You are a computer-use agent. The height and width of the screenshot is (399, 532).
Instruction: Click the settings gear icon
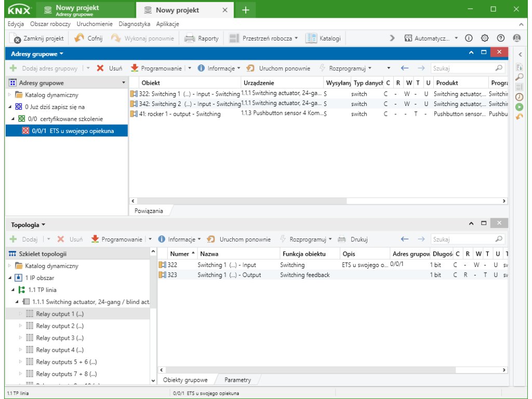485,38
